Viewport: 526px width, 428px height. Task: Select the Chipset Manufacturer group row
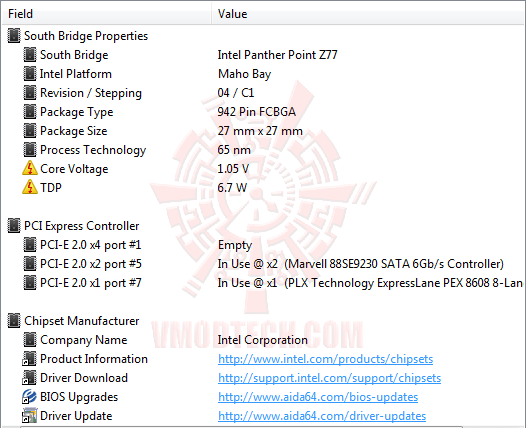82,321
